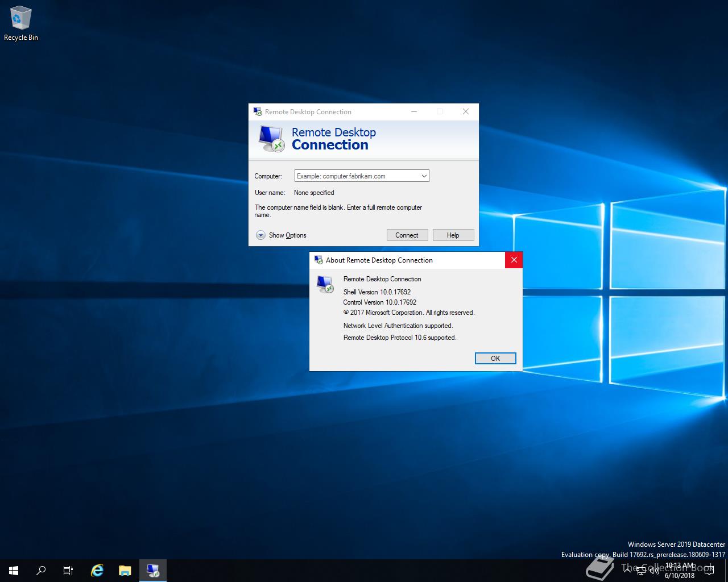The width and height of the screenshot is (728, 582).
Task: Click the About dialog title bar icon
Action: [x=318, y=260]
